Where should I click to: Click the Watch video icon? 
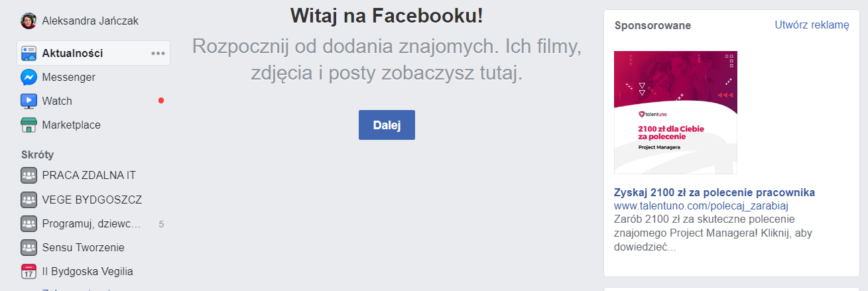point(29,101)
